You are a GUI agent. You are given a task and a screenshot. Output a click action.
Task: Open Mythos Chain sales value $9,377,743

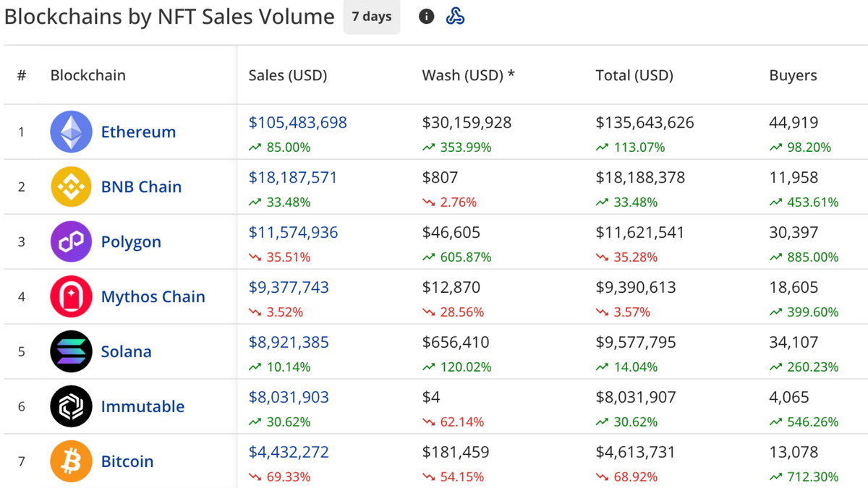[288, 288]
